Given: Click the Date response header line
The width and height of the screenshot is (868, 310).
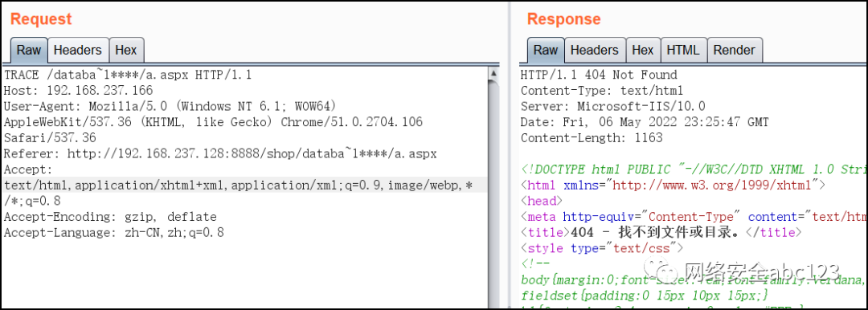Looking at the screenshot, I should [x=645, y=122].
